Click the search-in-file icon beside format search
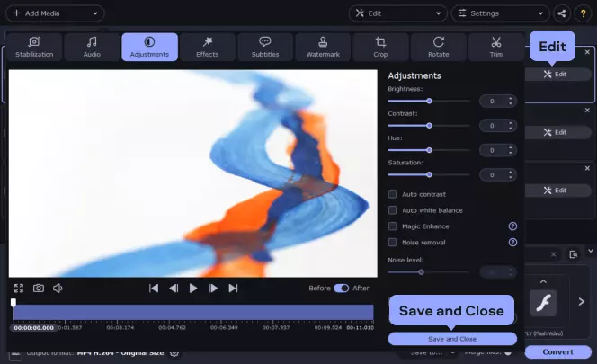The image size is (597, 364). [574, 254]
